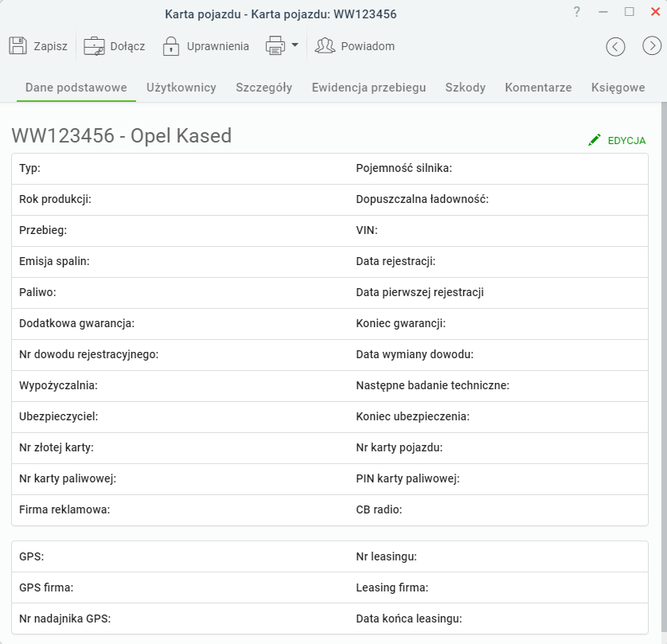The width and height of the screenshot is (667, 644).
Task: Go to previous vehicle card arrow
Action: [x=615, y=46]
